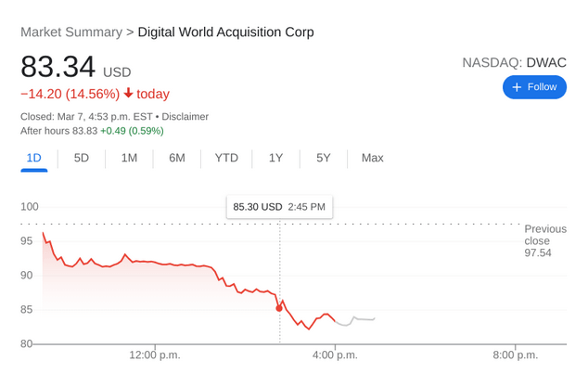
Task: Switch to the 5Y chart view
Action: click(x=323, y=158)
